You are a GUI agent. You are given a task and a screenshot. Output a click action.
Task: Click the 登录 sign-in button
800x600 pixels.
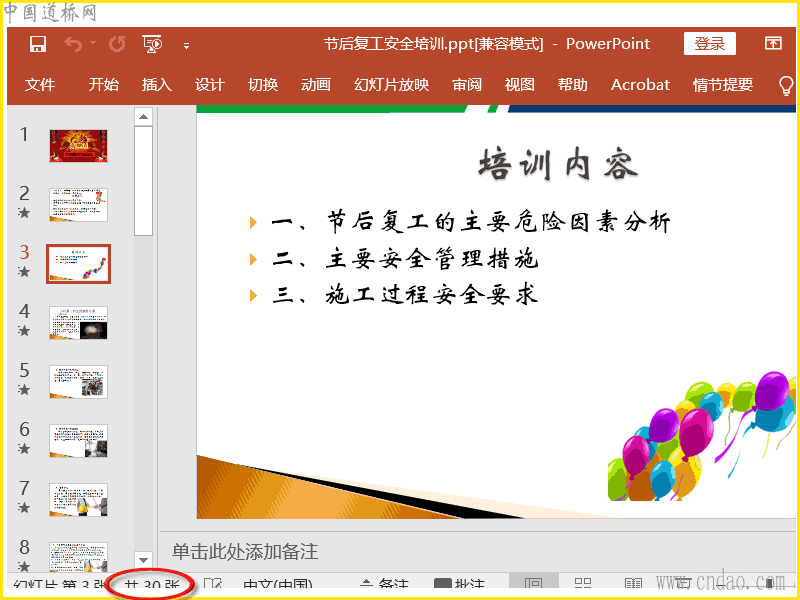tap(709, 43)
